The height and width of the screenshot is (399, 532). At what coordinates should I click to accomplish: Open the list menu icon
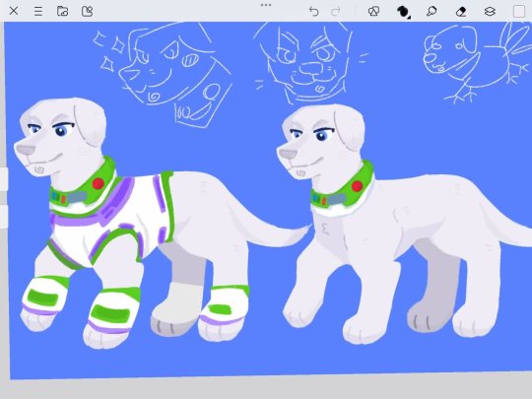point(38,11)
